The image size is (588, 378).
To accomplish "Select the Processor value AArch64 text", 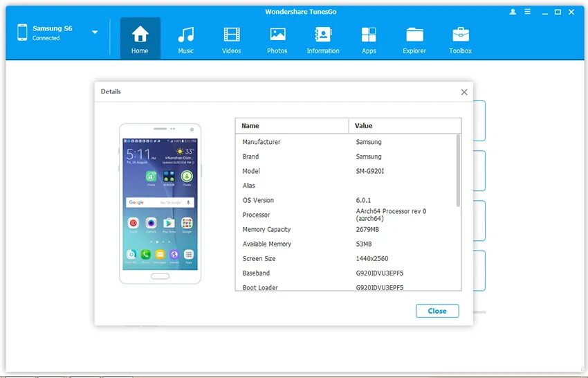I will [x=391, y=215].
